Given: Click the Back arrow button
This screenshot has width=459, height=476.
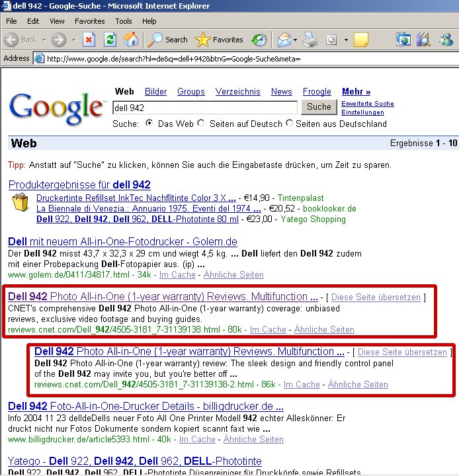Looking at the screenshot, I should (x=11, y=40).
